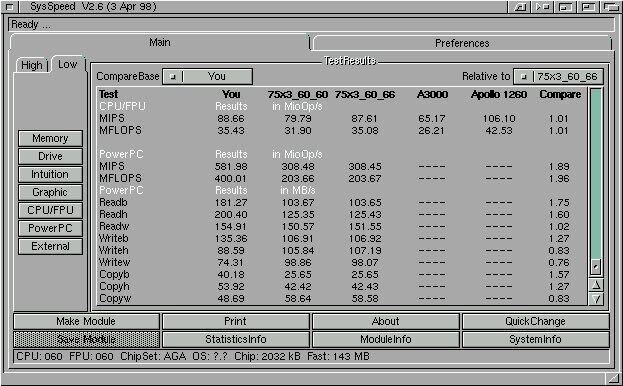This screenshot has width=623, height=386.
Task: Click scroll up arrow of results list
Action: coord(596,285)
